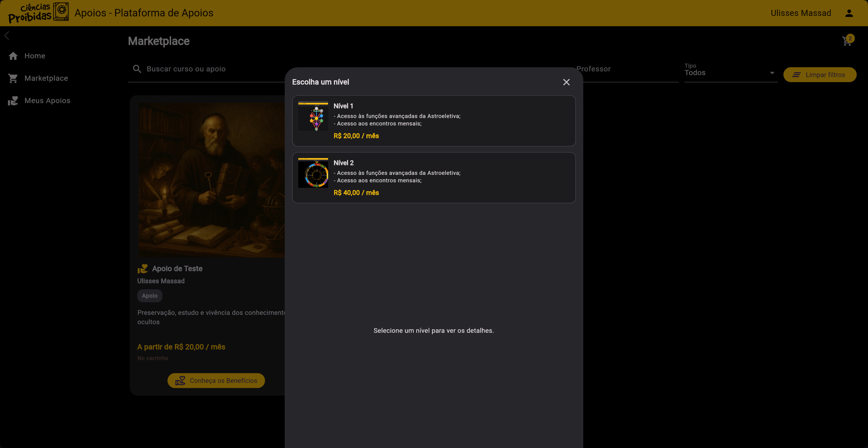Click the search magnifier icon
This screenshot has height=448, width=868.
pos(137,69)
